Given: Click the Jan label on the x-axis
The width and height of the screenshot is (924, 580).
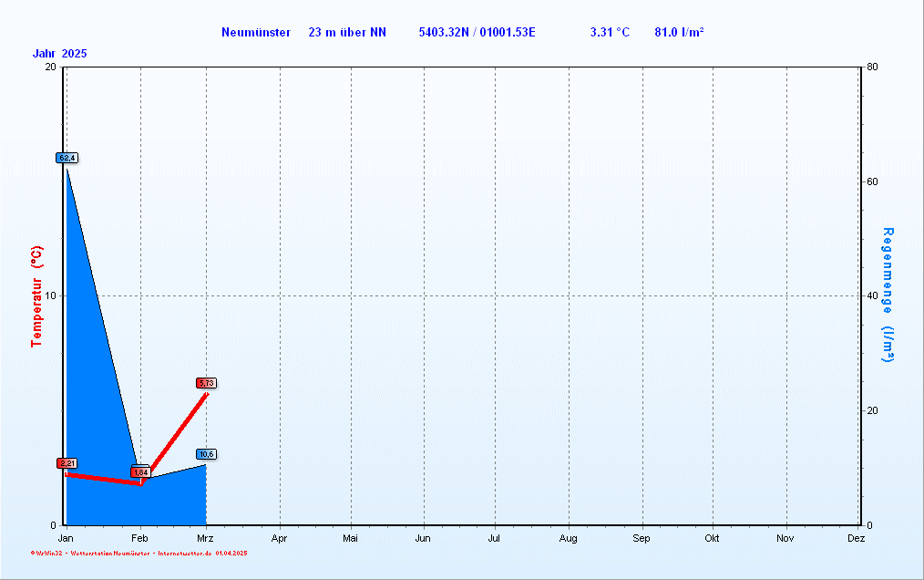Looking at the screenshot, I should click(66, 538).
